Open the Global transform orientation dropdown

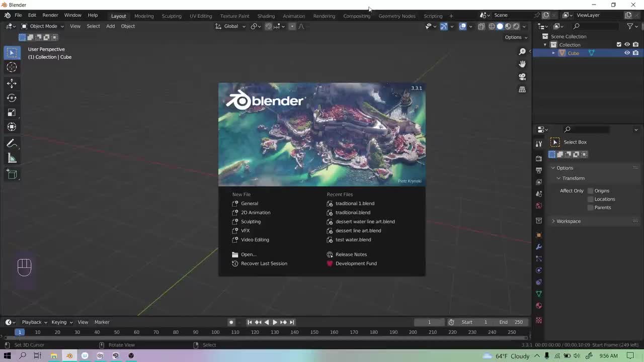coord(230,26)
